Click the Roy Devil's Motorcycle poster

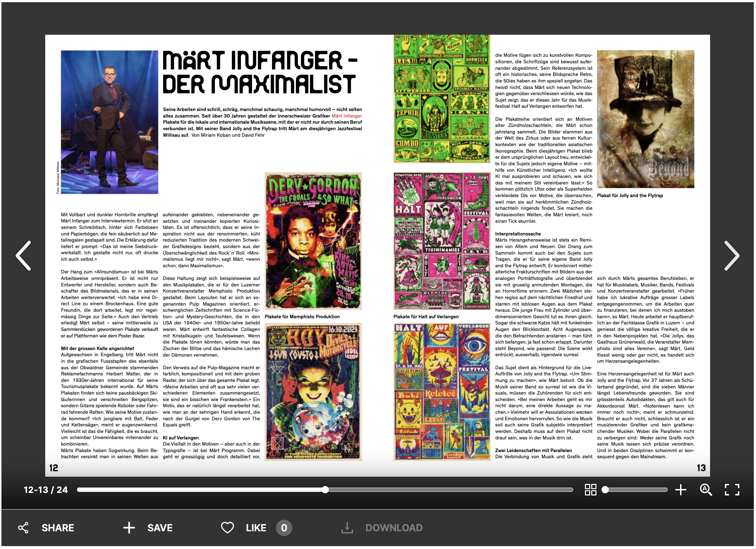coord(313,392)
